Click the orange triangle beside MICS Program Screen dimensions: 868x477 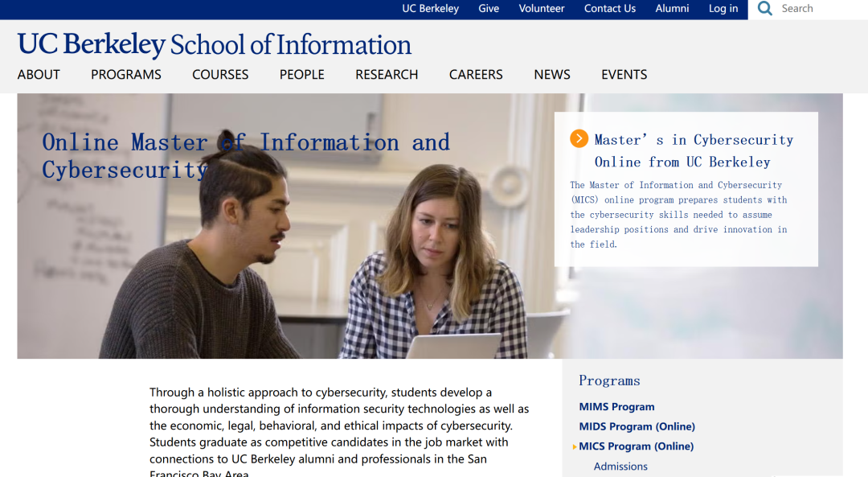tap(575, 446)
